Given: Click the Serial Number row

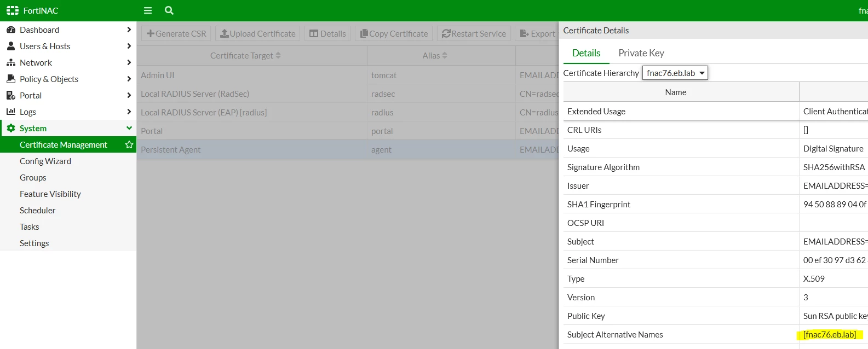Looking at the screenshot, I should (716, 260).
